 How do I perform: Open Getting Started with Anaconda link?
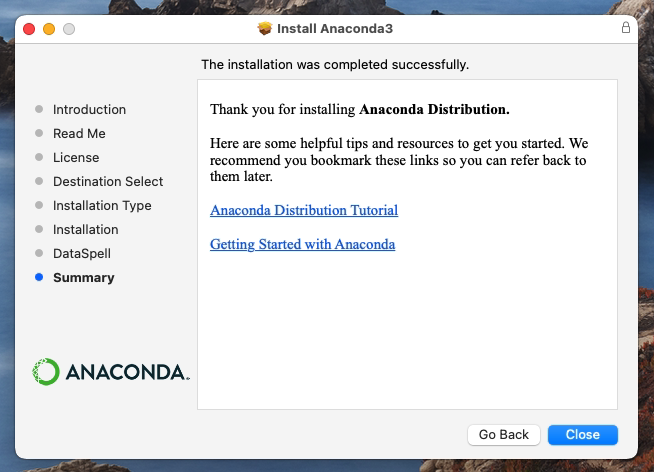(302, 244)
